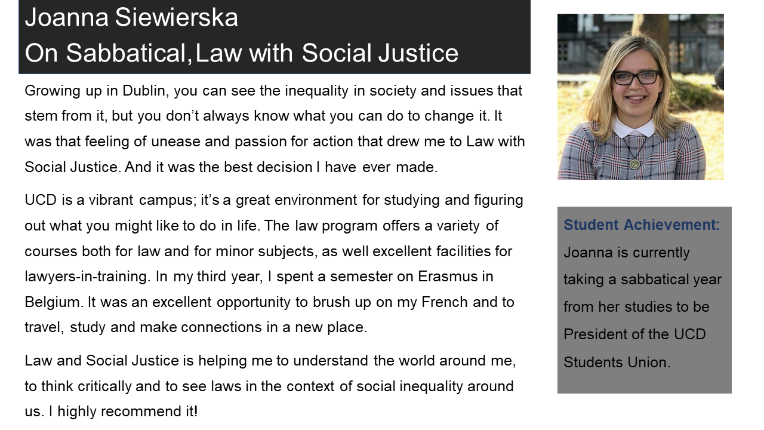Click the word 'French' in the second paragraph
The width and height of the screenshot is (764, 430).
click(x=444, y=302)
